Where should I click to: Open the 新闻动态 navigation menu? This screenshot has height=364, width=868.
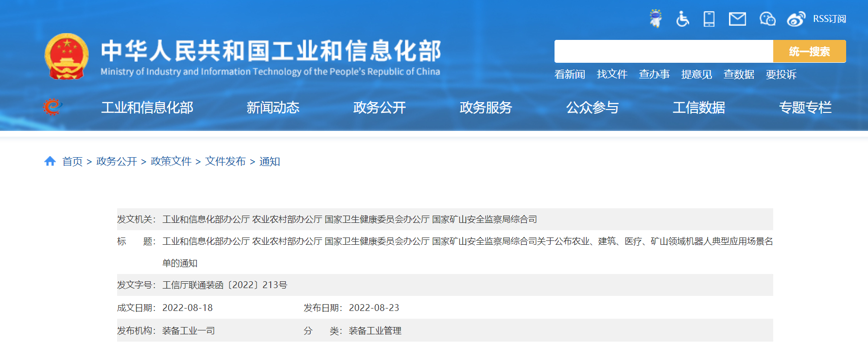(273, 108)
